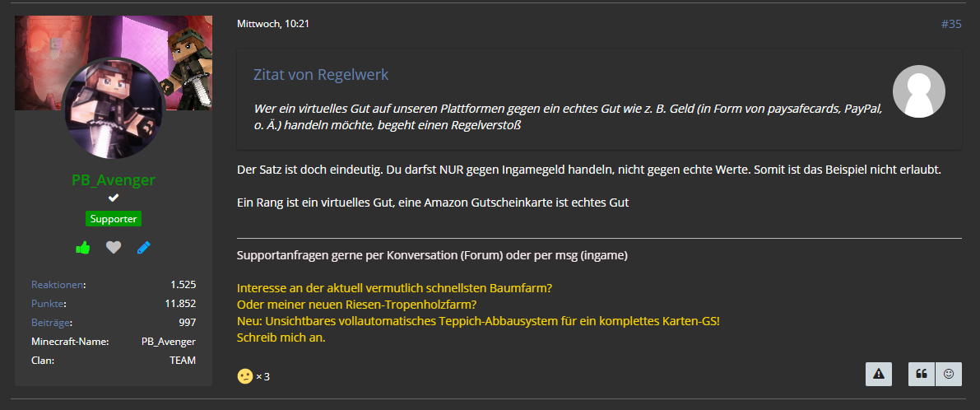Click the grey heart icon in user sidebar
Screen dimensions: 980x410
point(113,248)
